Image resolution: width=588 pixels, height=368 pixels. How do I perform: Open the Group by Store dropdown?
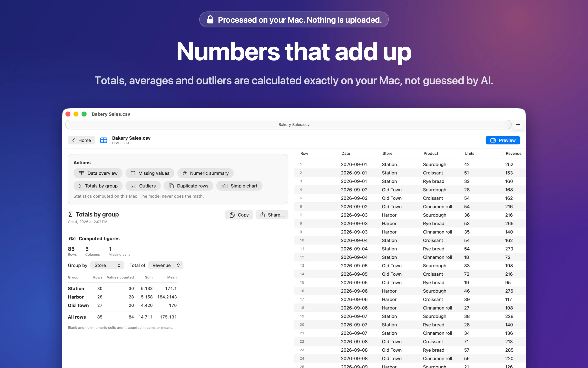click(107, 265)
